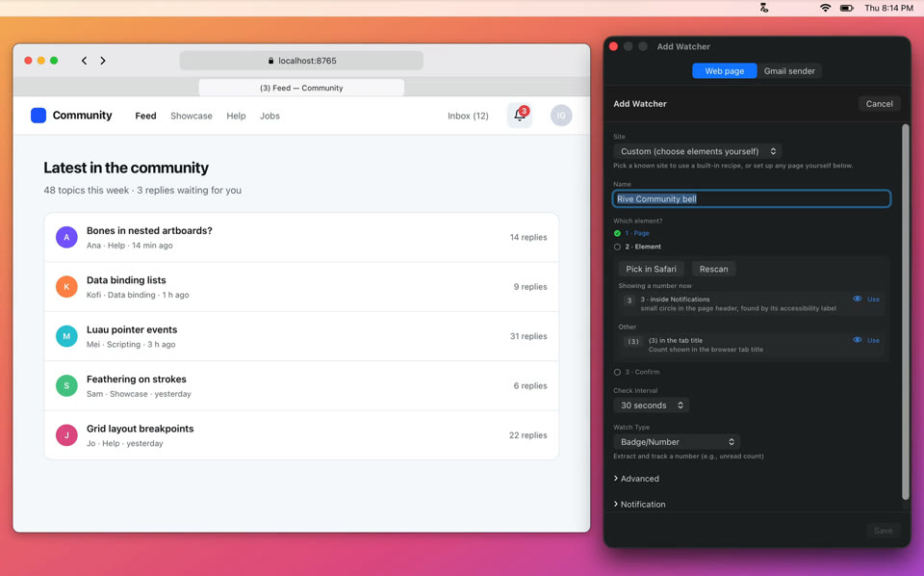This screenshot has width=924, height=576.
Task: Open the notification bell with 3 badge
Action: (520, 115)
